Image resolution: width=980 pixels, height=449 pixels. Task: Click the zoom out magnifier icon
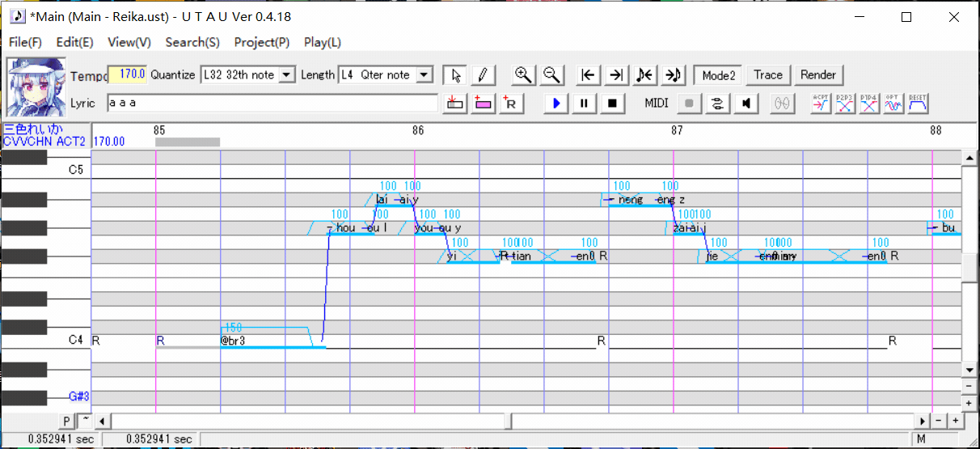point(552,75)
